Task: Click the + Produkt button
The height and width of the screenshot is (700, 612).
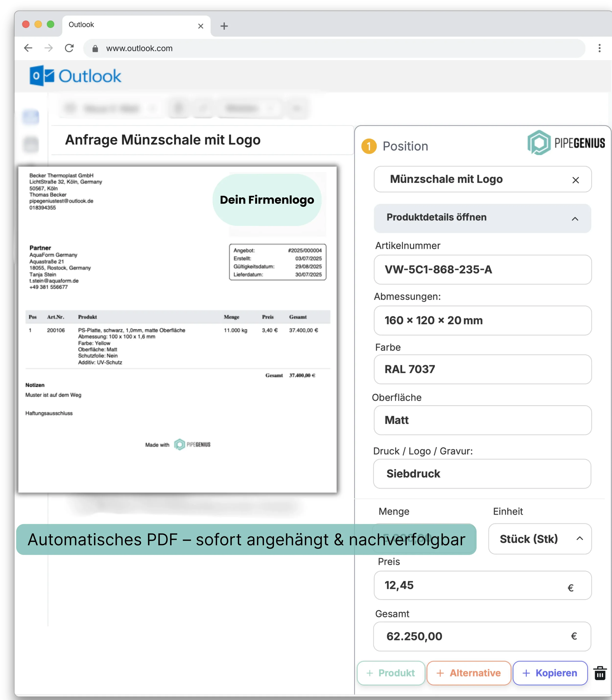Action: (391, 673)
